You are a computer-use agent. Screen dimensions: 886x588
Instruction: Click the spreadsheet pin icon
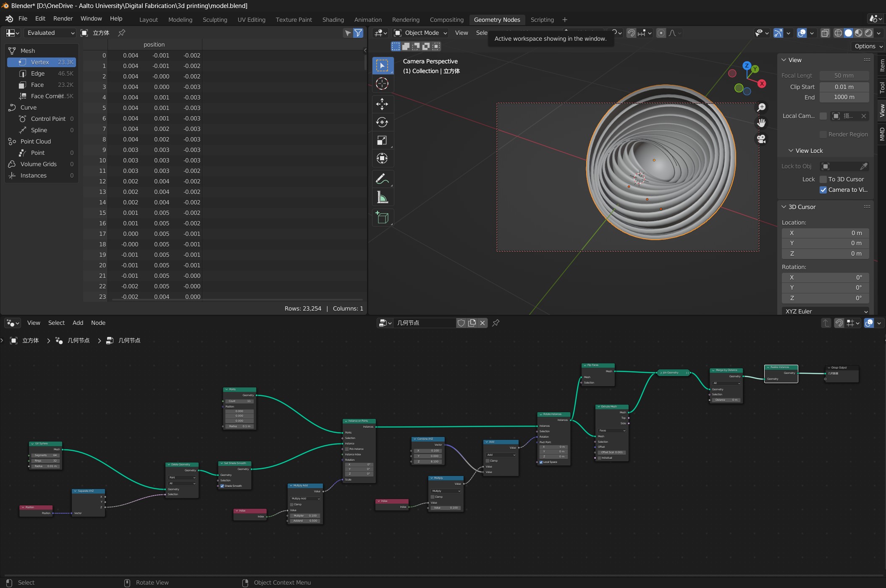coord(122,33)
